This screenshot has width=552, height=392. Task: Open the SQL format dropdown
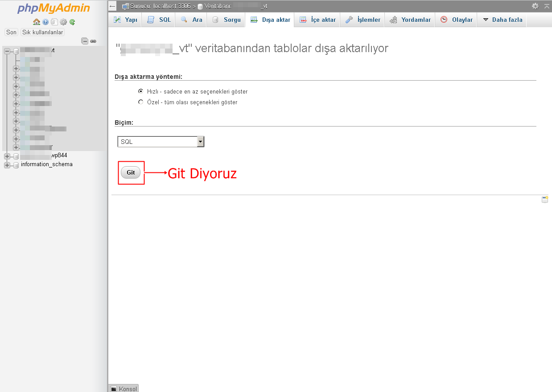pyautogui.click(x=161, y=142)
